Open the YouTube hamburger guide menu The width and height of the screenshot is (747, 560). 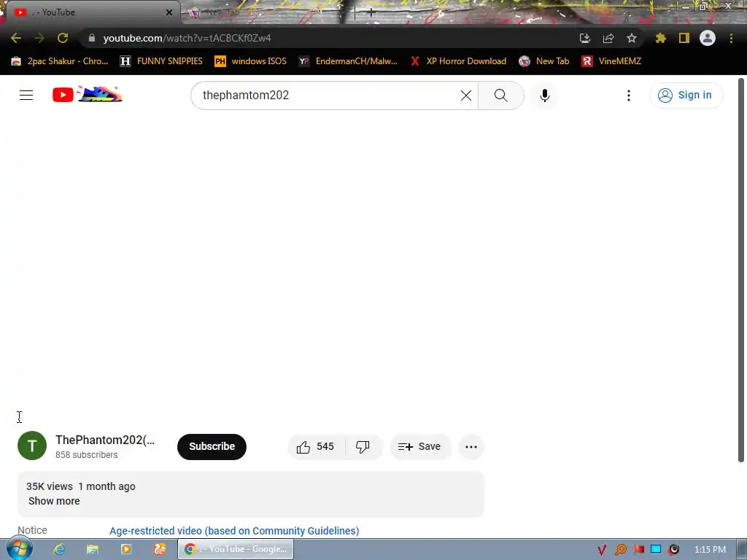[x=26, y=96]
